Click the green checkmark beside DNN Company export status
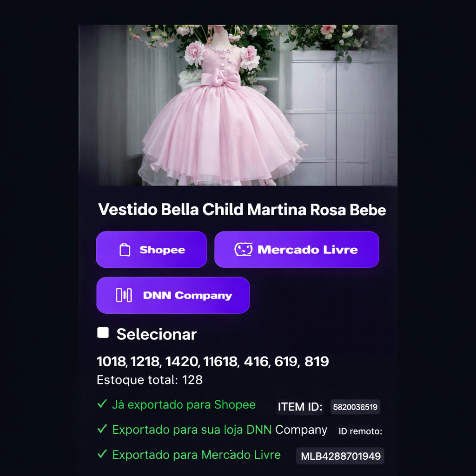Viewport: 476px width, 476px height. [x=102, y=429]
